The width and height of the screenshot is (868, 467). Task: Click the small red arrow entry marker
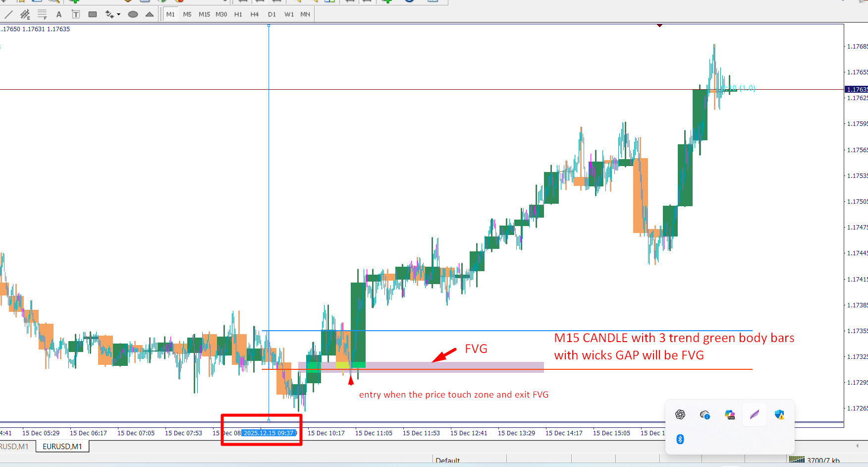(351, 380)
